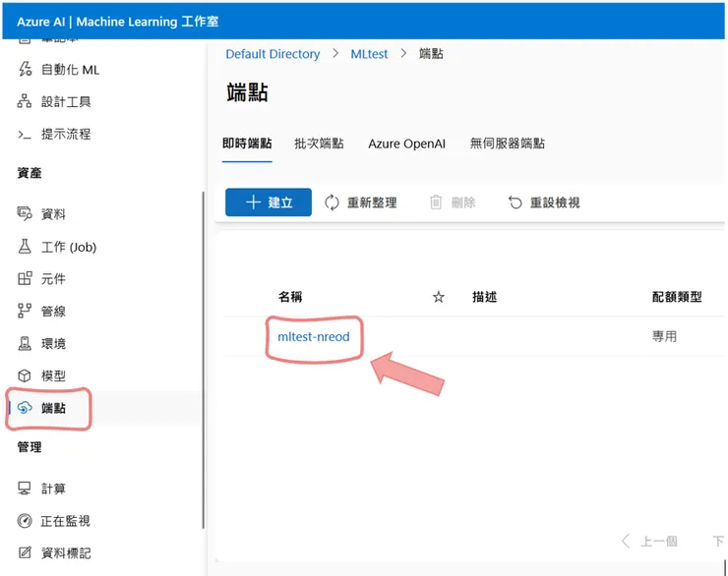This screenshot has height=576, width=728.
Task: Click the 管線 pipelines icon
Action: click(25, 312)
